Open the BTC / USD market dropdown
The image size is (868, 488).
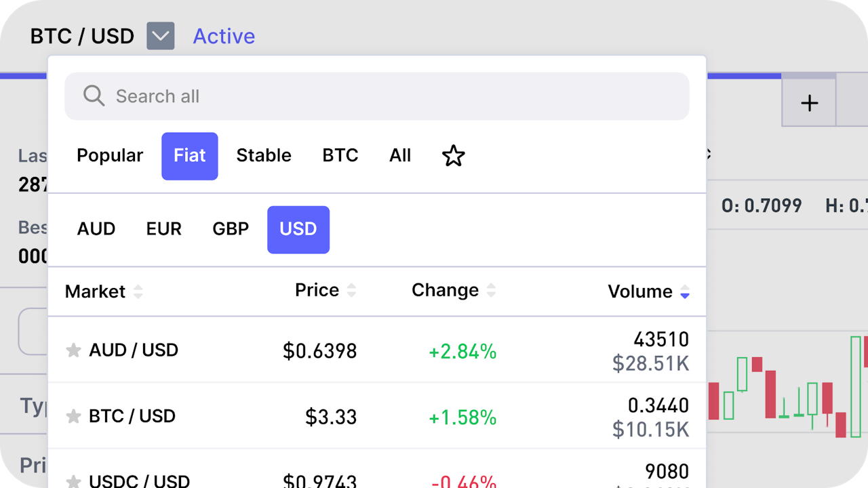coord(161,36)
